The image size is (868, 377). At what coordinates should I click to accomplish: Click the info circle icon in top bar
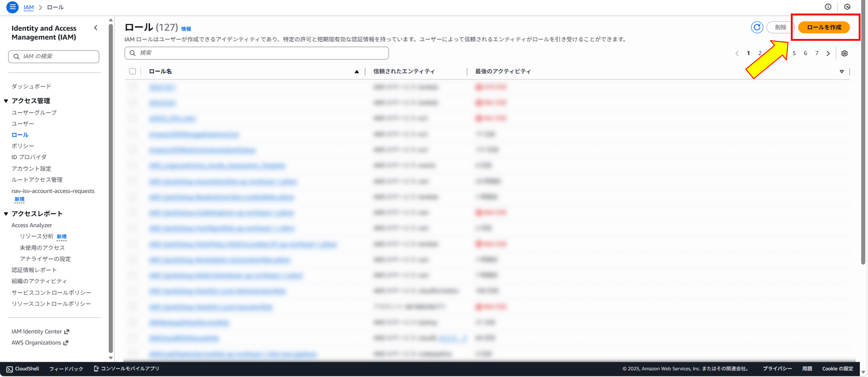click(x=828, y=7)
